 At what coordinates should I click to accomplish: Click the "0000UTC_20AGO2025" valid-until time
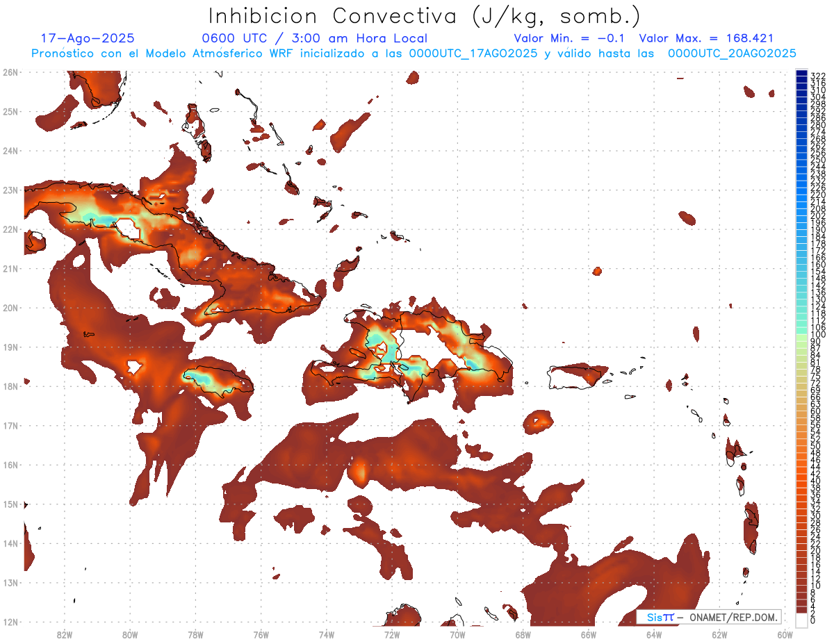point(732,53)
